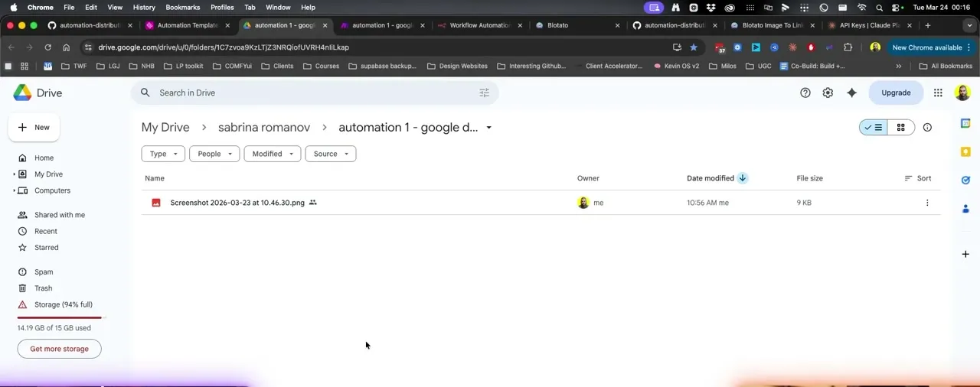Reload the page in Chrome

47,47
